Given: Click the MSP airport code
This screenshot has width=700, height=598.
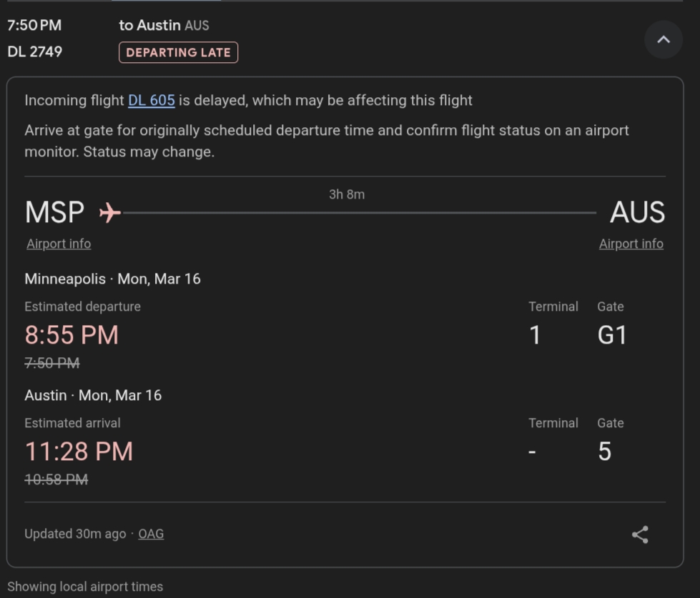Looking at the screenshot, I should click(54, 212).
